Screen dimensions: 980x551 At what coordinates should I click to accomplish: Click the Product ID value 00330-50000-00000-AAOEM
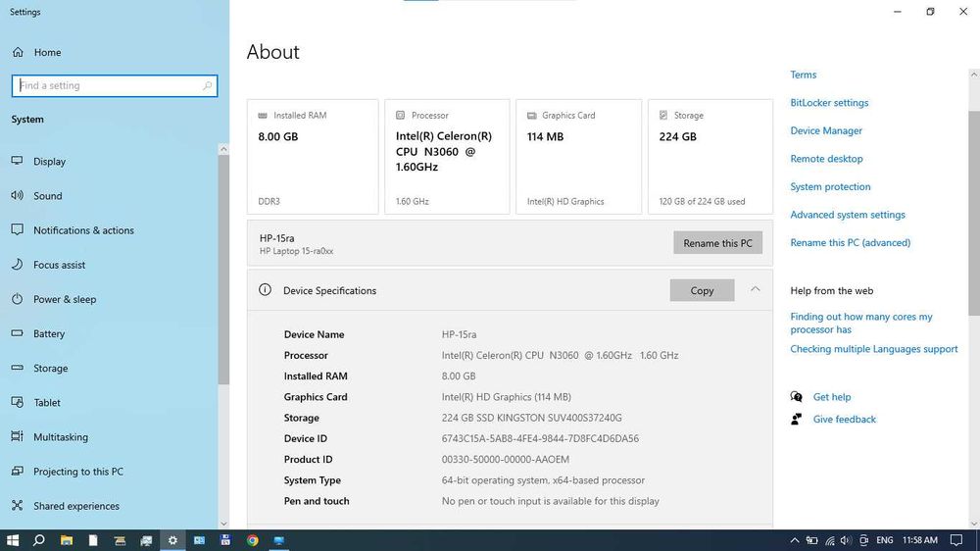[x=505, y=459]
